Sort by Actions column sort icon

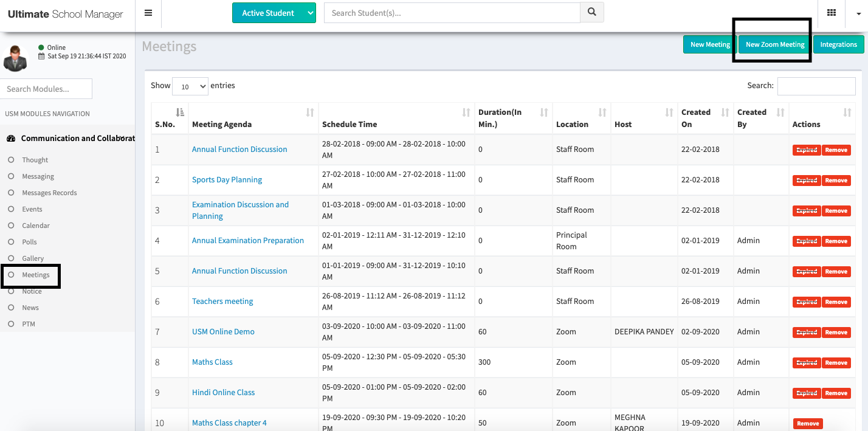pos(847,112)
